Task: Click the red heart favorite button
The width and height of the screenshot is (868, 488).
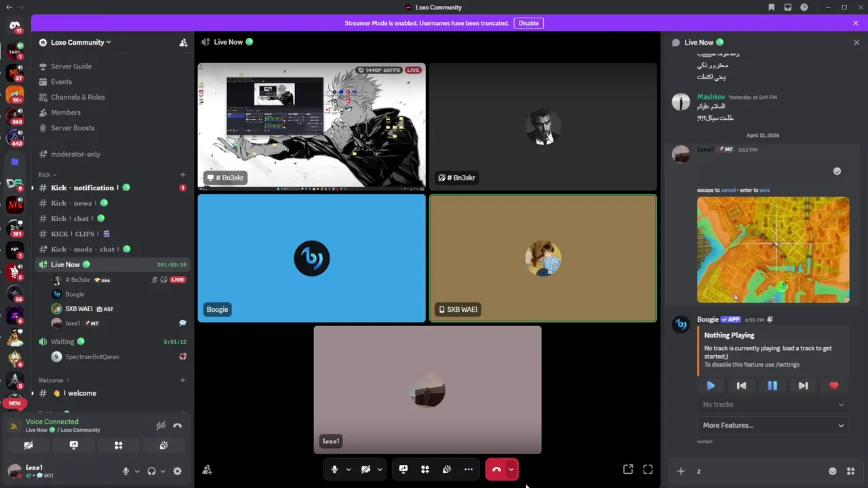Action: click(x=834, y=386)
